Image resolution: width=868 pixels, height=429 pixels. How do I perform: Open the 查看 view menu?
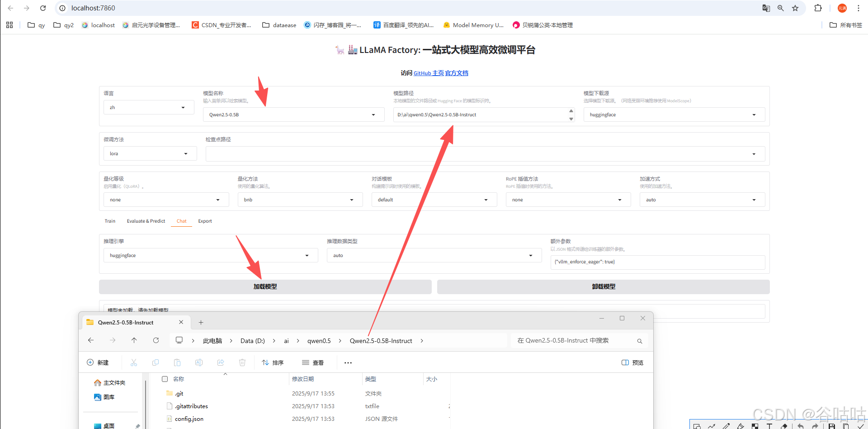pyautogui.click(x=313, y=362)
